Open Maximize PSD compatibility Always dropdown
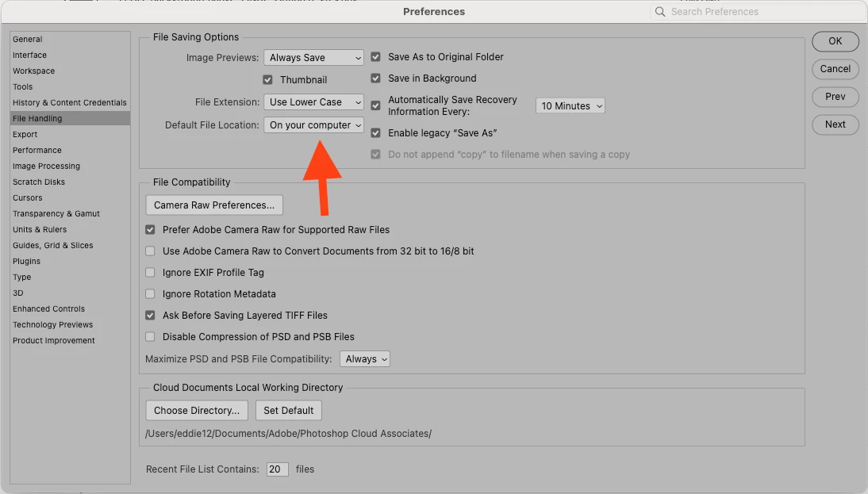This screenshot has width=868, height=494. tap(365, 359)
